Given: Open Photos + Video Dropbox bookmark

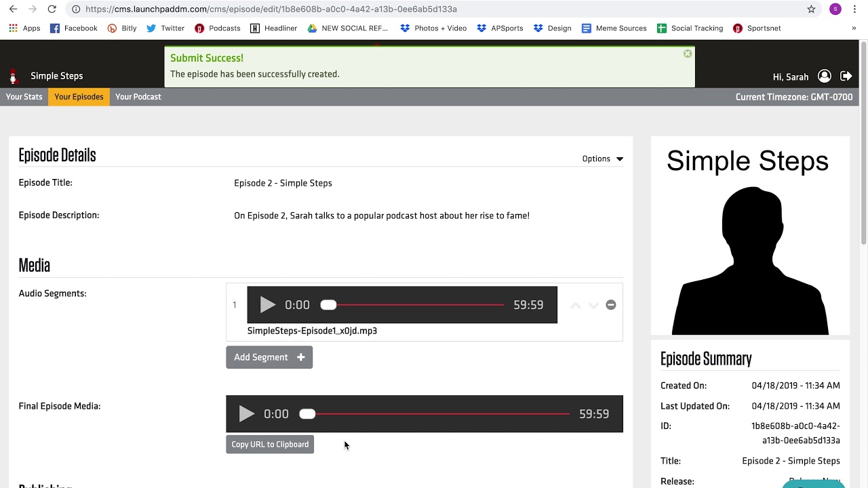Looking at the screenshot, I should [433, 28].
